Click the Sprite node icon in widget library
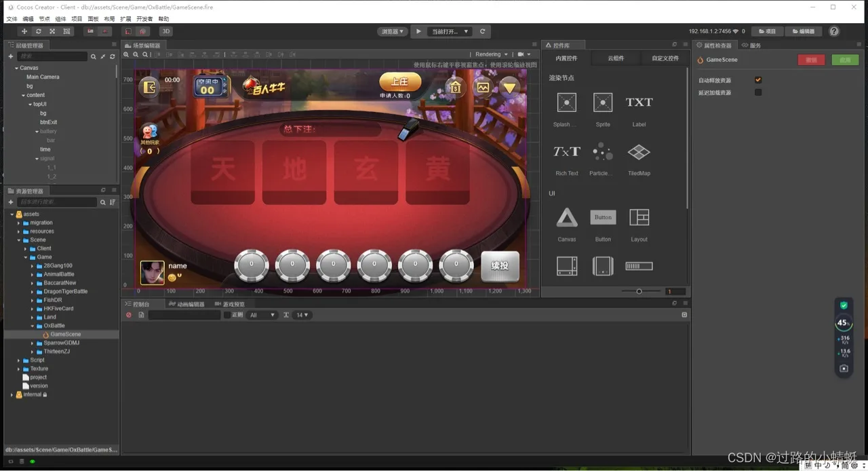This screenshot has height=471, width=868. pyautogui.click(x=603, y=102)
